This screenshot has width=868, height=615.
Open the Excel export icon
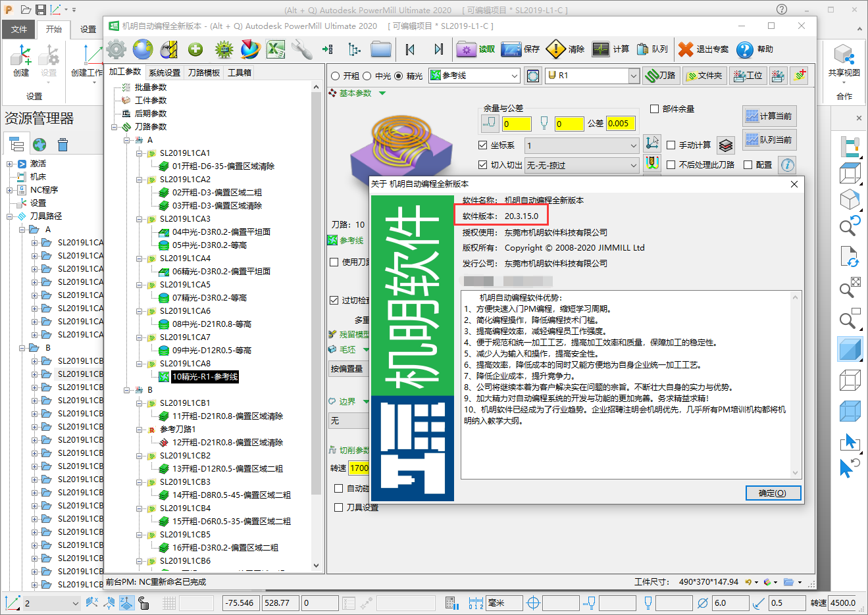click(276, 49)
